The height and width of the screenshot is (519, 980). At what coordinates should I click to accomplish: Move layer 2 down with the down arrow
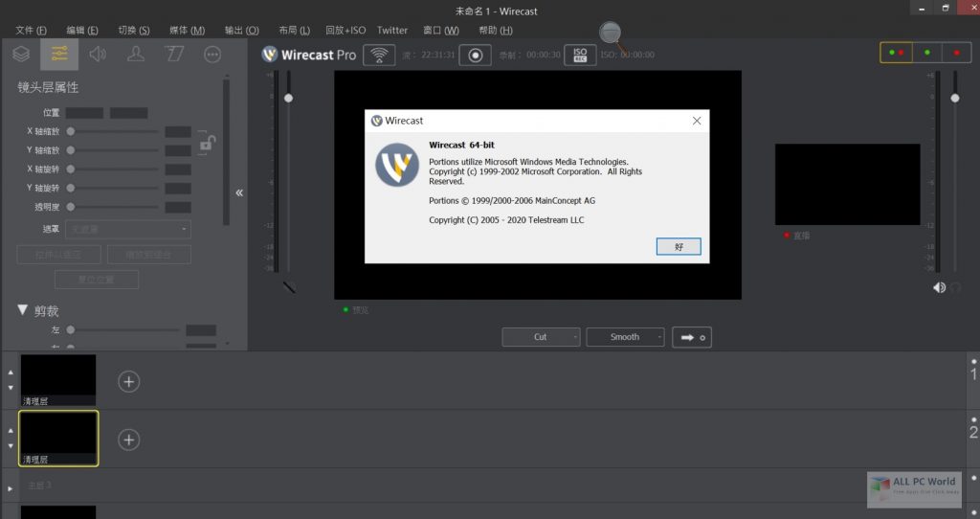pos(11,446)
